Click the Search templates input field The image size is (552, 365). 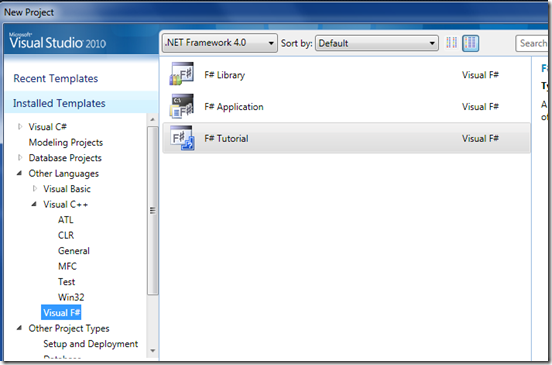(x=532, y=43)
